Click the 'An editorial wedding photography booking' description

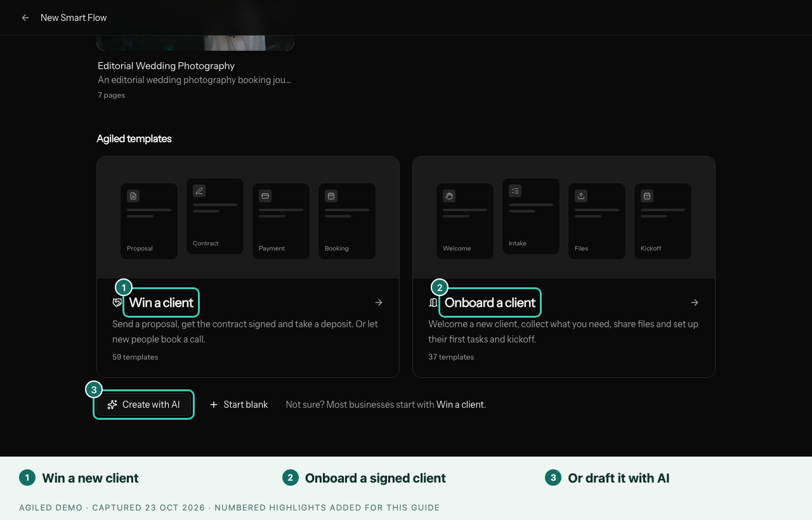click(194, 80)
